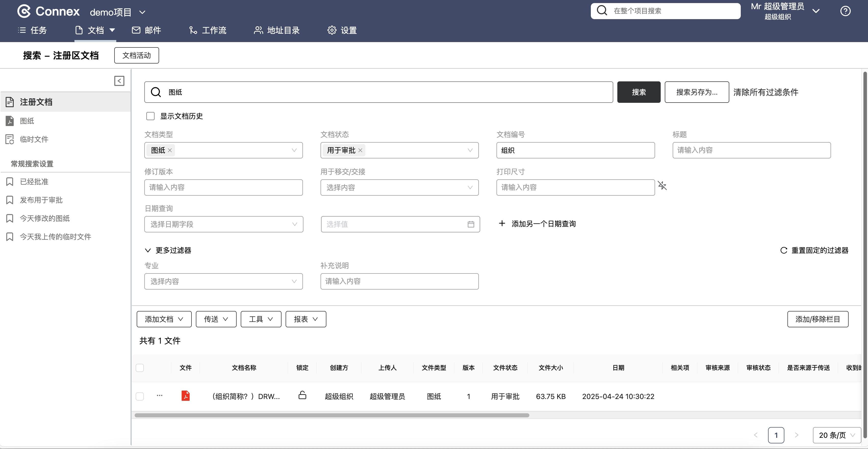Viewport: 868px width, 449px height.
Task: Click the unpin icon beside 打印尺寸
Action: pyautogui.click(x=662, y=186)
